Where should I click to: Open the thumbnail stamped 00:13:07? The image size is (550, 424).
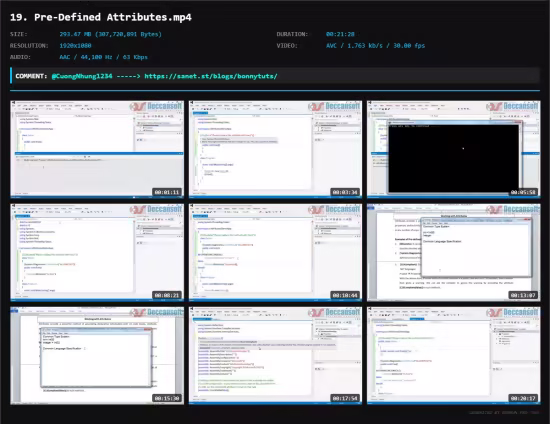click(x=454, y=252)
